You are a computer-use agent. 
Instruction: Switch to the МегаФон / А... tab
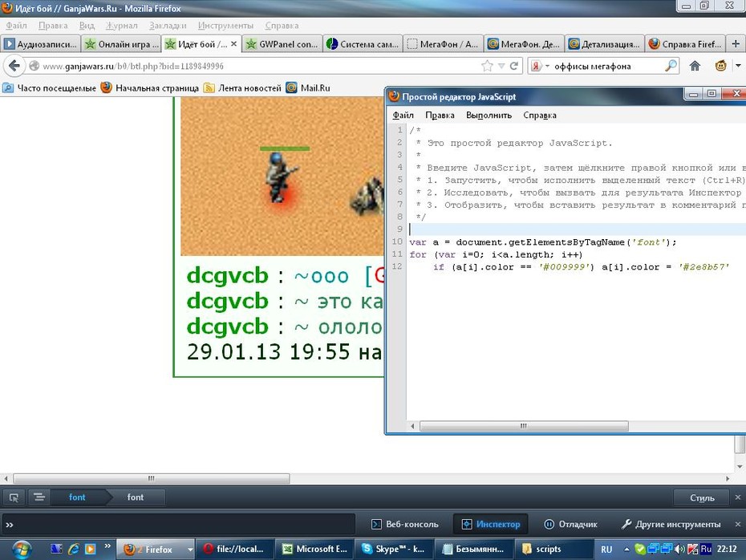pos(443,44)
